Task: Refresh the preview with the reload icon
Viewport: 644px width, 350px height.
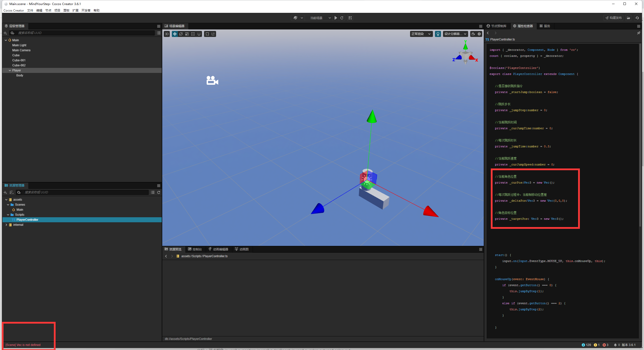Action: point(342,18)
